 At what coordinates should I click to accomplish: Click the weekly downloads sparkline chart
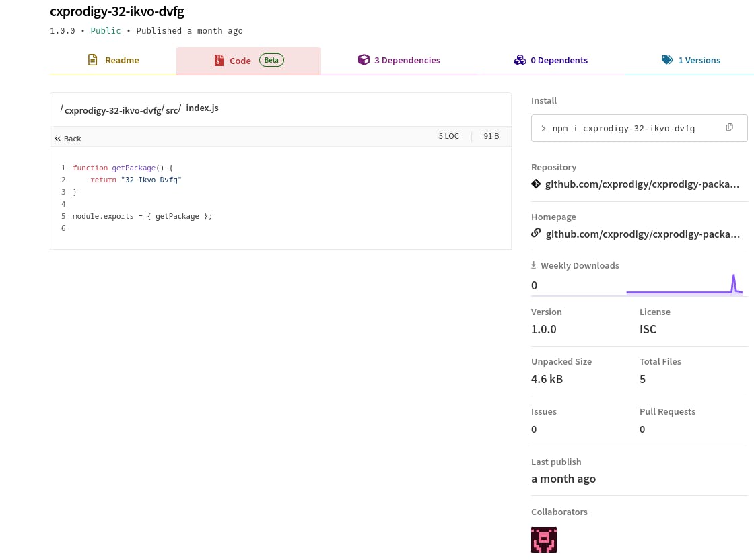(x=684, y=285)
